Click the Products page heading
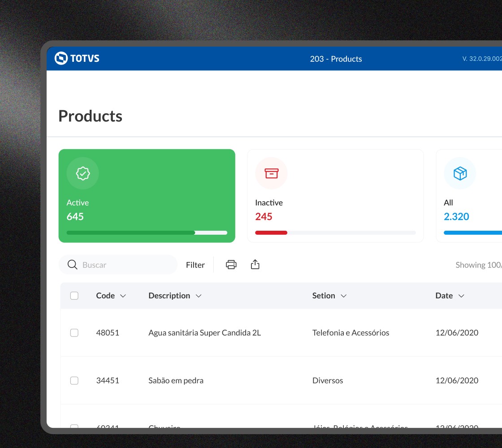502x448 pixels. 90,116
